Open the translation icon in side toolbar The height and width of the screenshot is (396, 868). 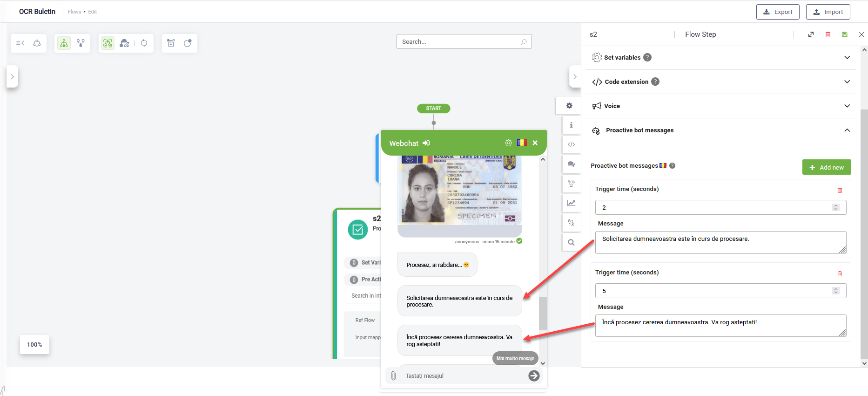pos(571,222)
